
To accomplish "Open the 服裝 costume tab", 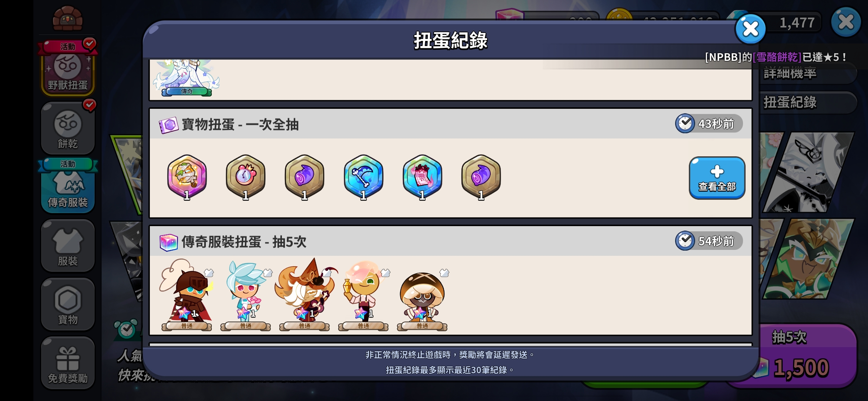I will (68, 246).
